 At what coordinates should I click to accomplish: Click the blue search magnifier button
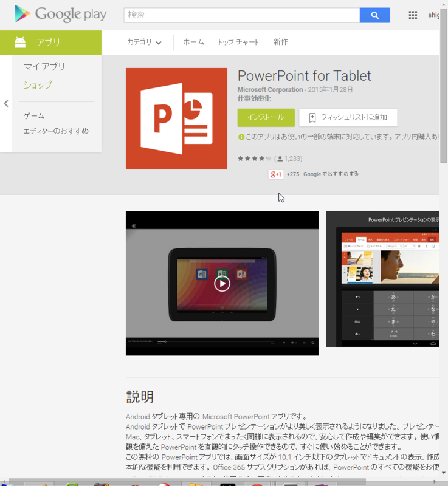point(374,15)
